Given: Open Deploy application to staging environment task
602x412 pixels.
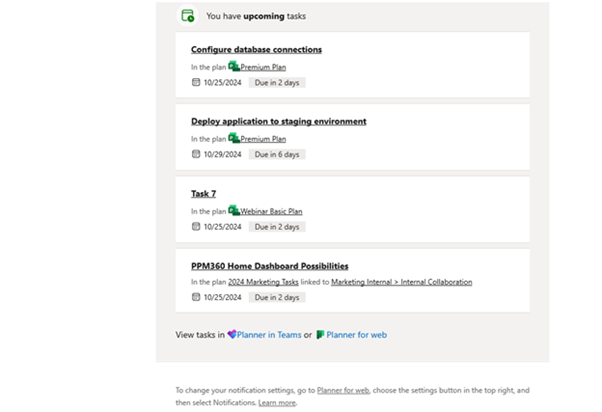Looking at the screenshot, I should pos(278,121).
